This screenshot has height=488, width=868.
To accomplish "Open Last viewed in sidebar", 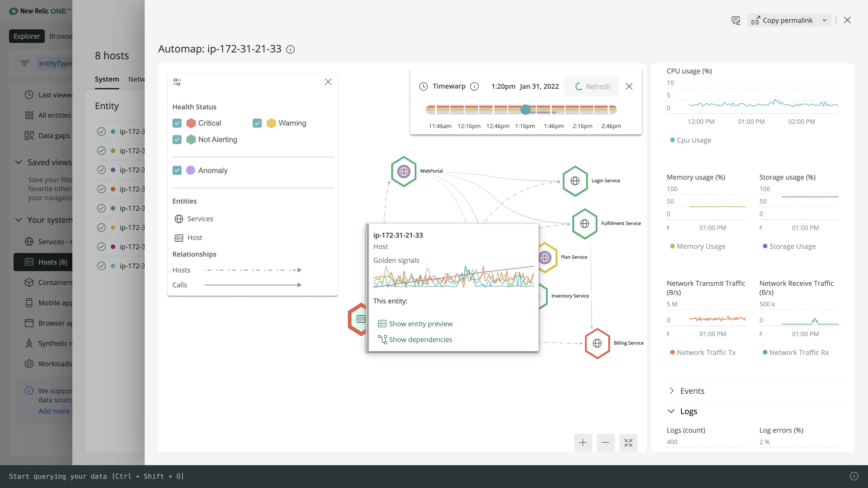I will 49,95.
